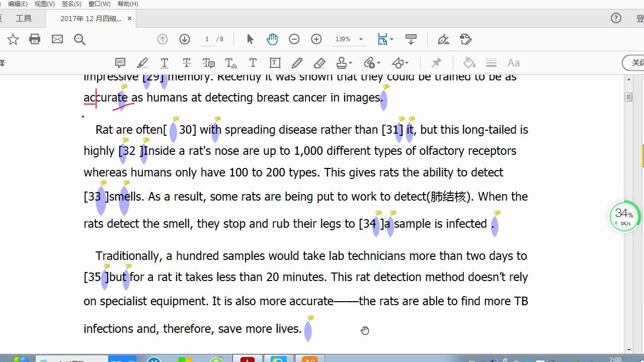Print the document with printer icon
The width and height of the screenshot is (644, 362).
35,39
